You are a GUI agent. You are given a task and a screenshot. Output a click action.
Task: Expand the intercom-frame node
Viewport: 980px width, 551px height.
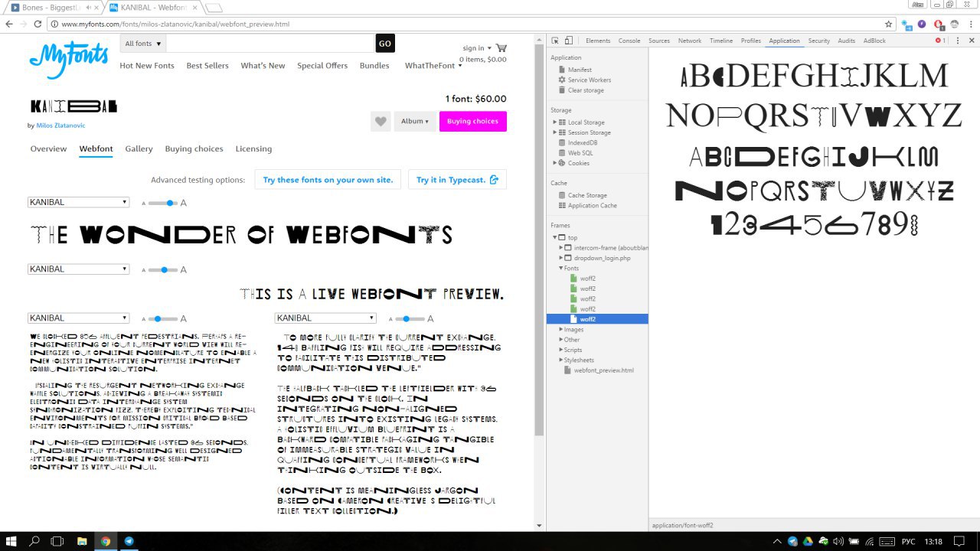point(560,248)
